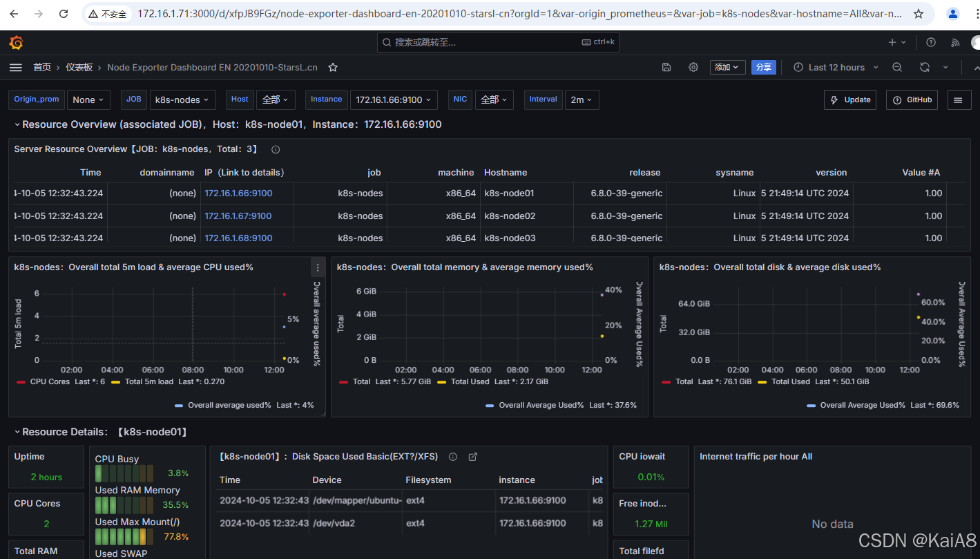
Task: Star this dashboard as a favorite
Action: [x=333, y=67]
